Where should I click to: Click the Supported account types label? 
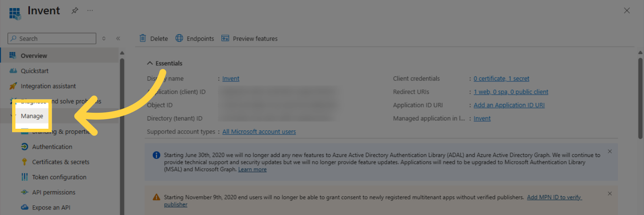[x=181, y=132]
